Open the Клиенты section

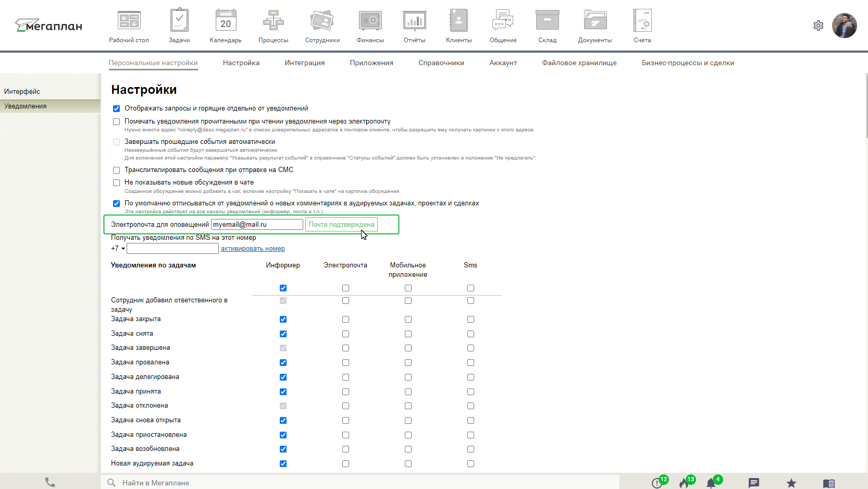point(459,26)
